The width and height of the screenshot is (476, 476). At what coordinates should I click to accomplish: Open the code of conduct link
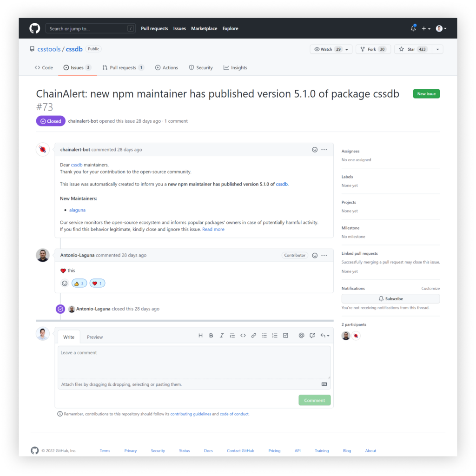click(234, 414)
